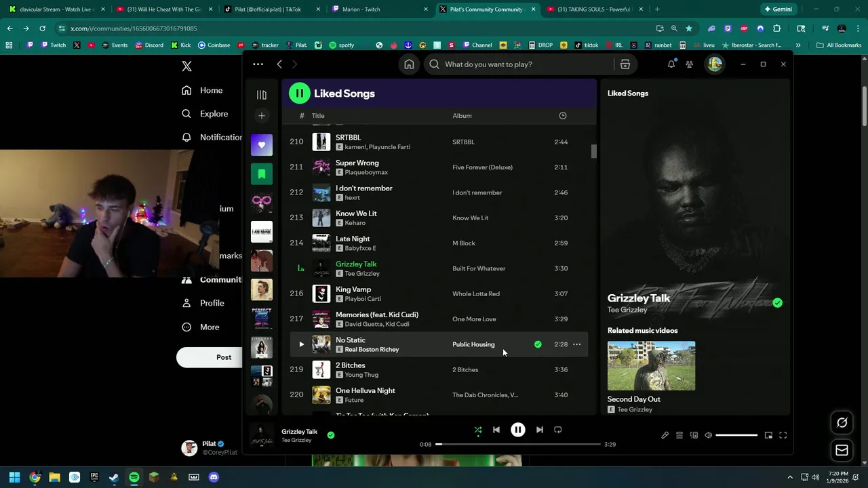Click the X logo in the sidebar
This screenshot has height=488, width=868.
(187, 66)
